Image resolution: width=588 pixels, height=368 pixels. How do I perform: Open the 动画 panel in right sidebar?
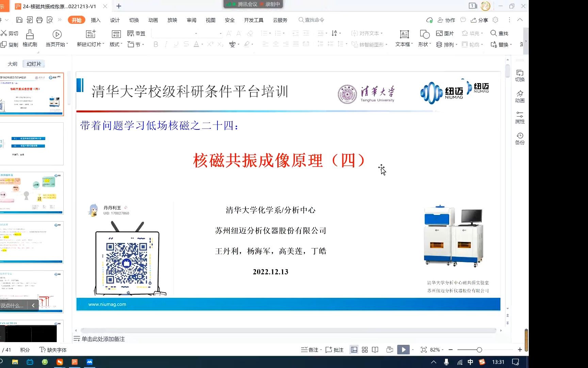520,96
